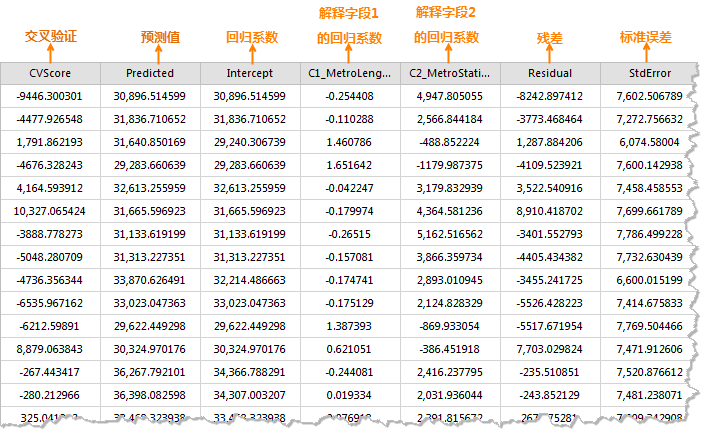Click the Intercept column header

(x=250, y=73)
